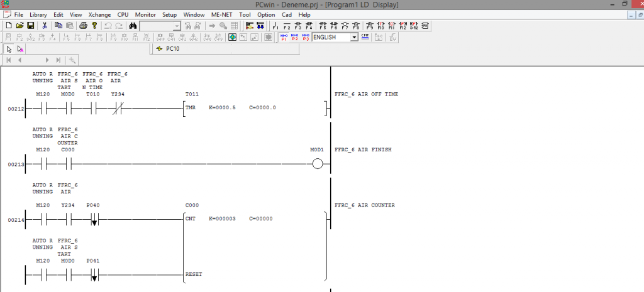The height and width of the screenshot is (292, 644).
Task: Toggle the CMT comment display button
Action: coord(365,37)
